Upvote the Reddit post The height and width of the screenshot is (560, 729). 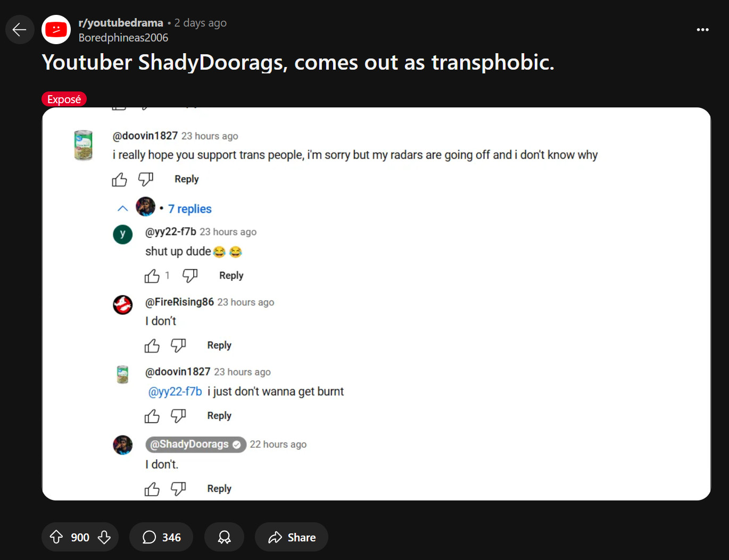[x=56, y=537]
